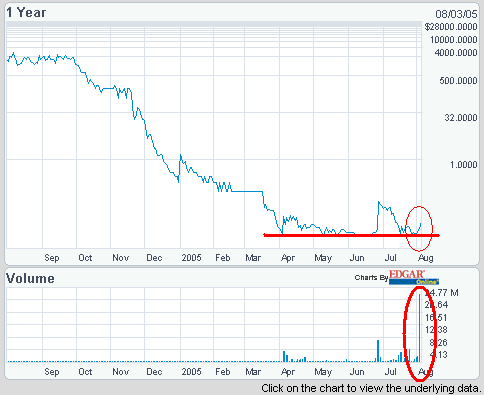
Task: Click the 32.0000 price axis label
Action: (461, 118)
